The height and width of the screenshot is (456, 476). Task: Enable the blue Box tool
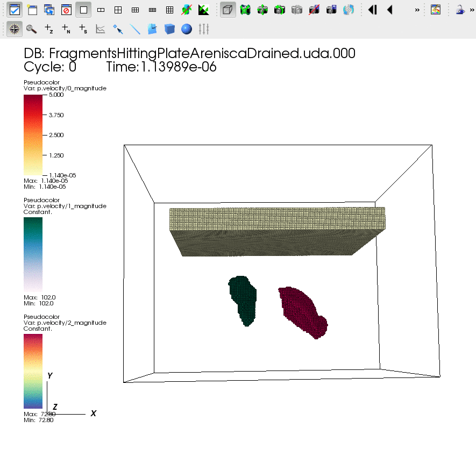click(x=169, y=29)
